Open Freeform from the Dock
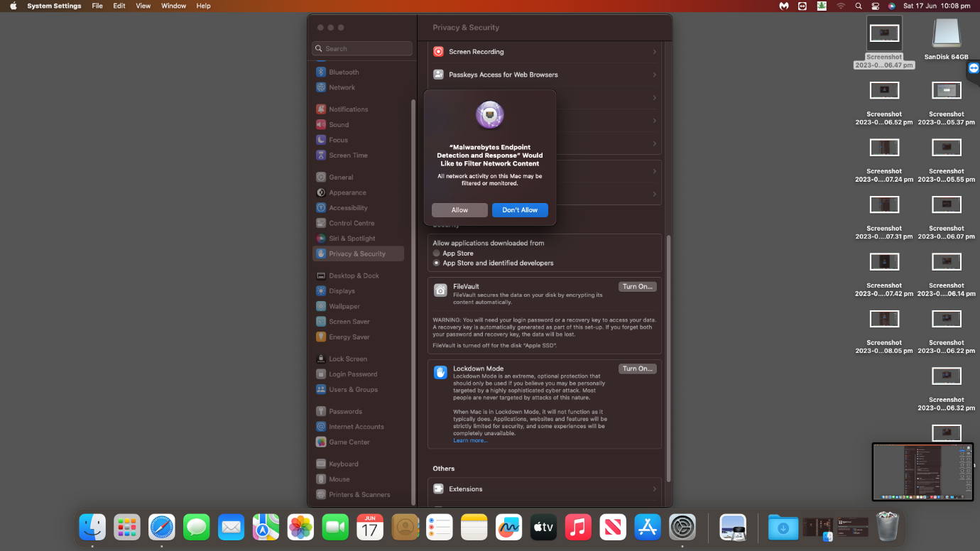980x551 pixels. [x=509, y=527]
